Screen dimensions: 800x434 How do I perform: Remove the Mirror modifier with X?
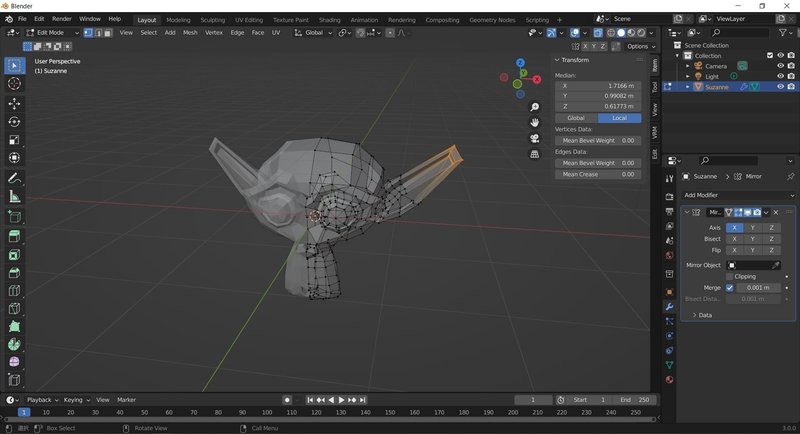(776, 212)
